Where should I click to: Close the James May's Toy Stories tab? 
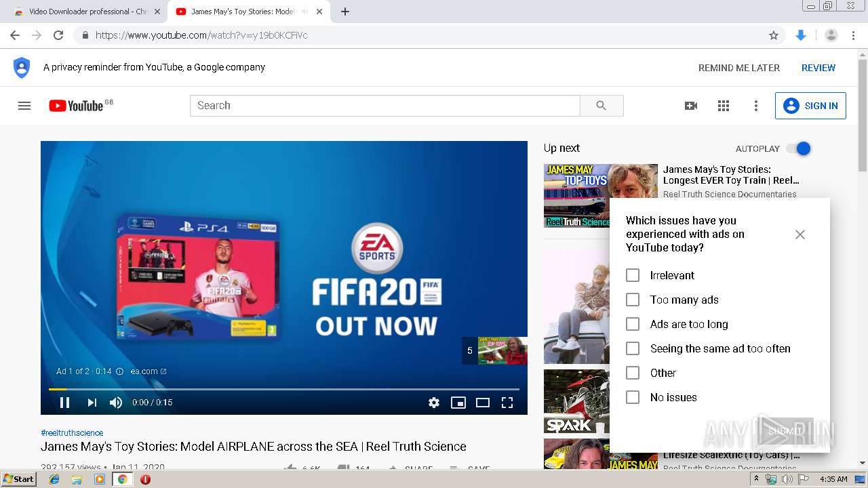click(x=319, y=12)
